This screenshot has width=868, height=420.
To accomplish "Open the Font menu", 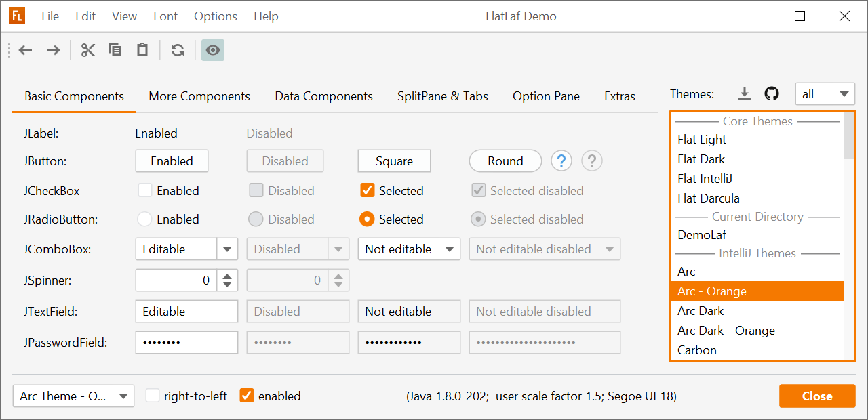I will pyautogui.click(x=165, y=16).
